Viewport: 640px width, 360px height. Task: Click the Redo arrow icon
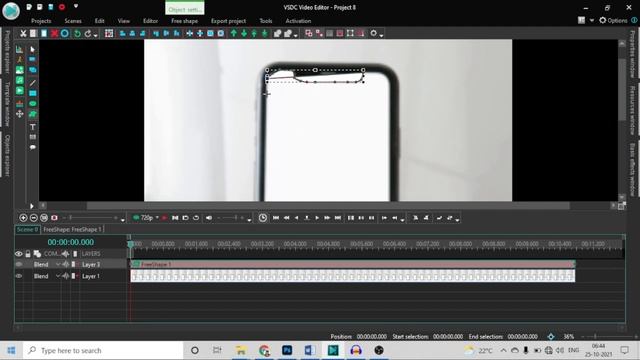tap(88, 33)
